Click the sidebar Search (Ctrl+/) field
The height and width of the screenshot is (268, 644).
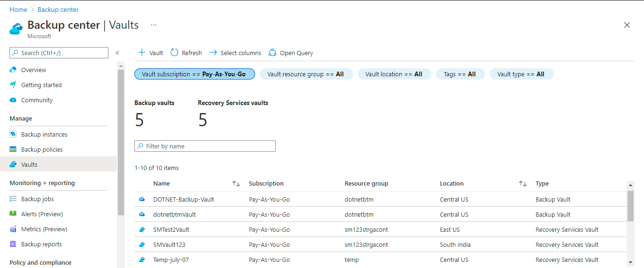[x=59, y=53]
